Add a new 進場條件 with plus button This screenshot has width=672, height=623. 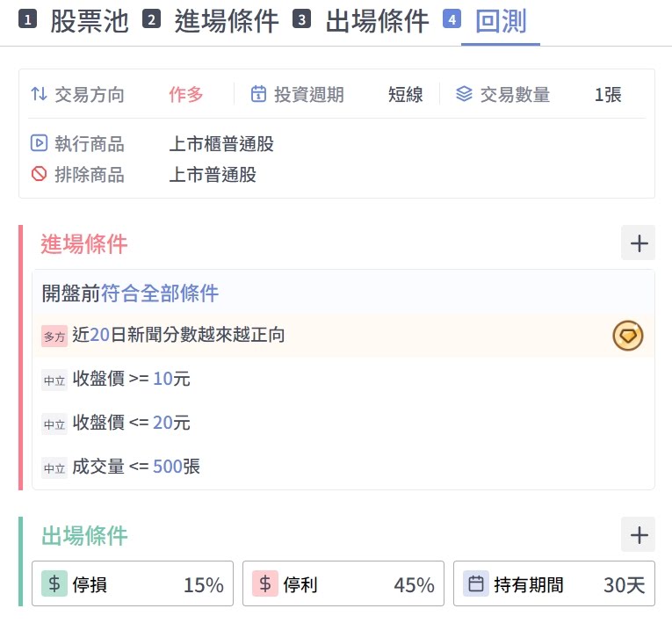pos(639,243)
